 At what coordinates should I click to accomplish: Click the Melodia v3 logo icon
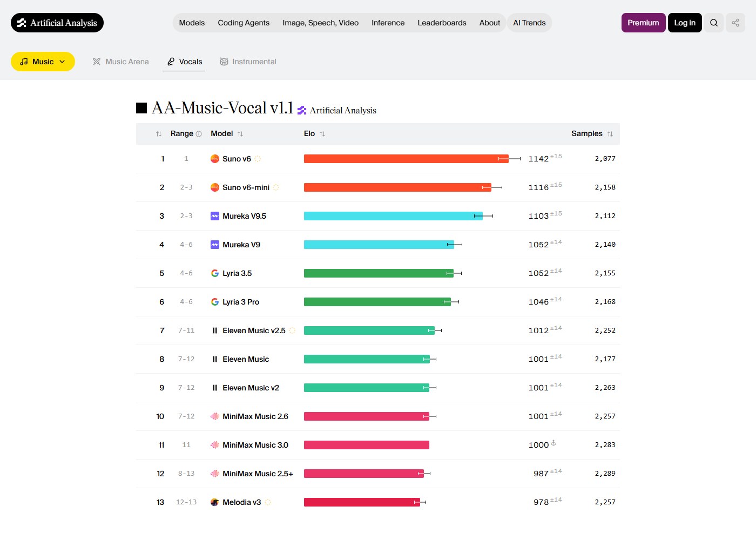point(215,502)
